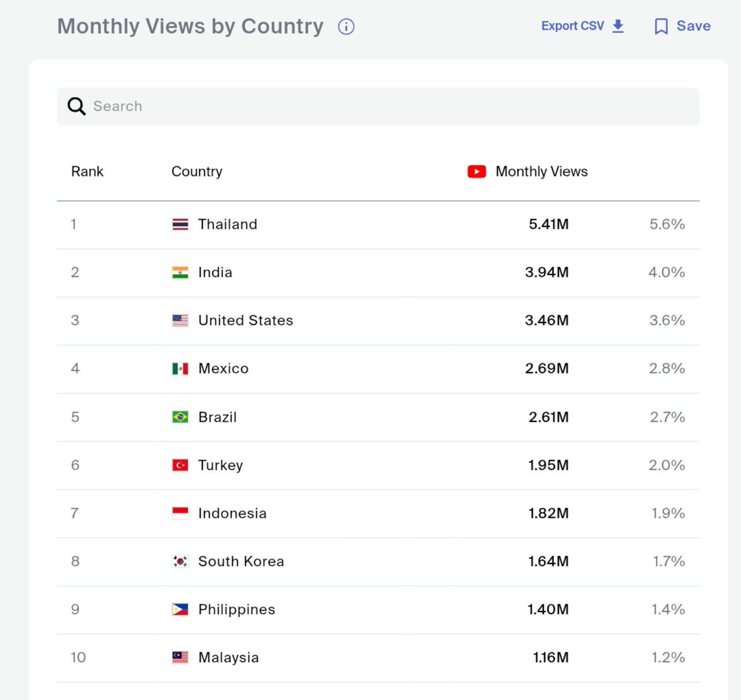Click the 1.7% share for South Korea
This screenshot has width=741, height=700.
[669, 562]
